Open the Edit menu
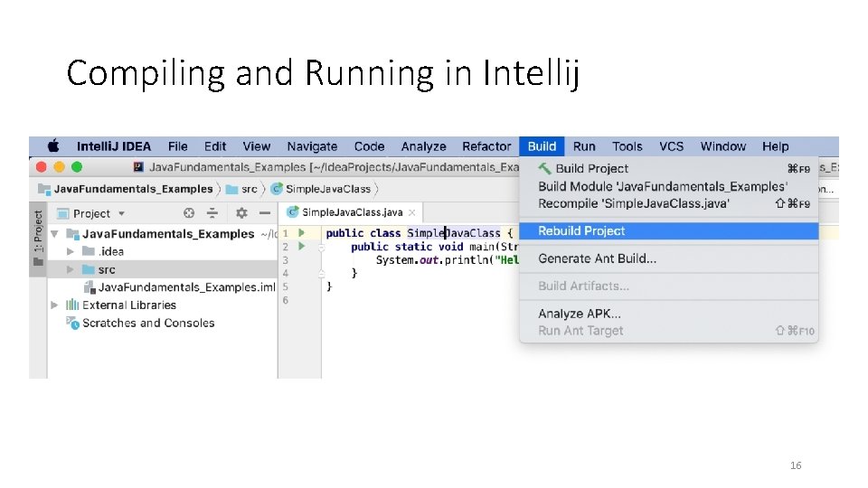 (x=215, y=146)
